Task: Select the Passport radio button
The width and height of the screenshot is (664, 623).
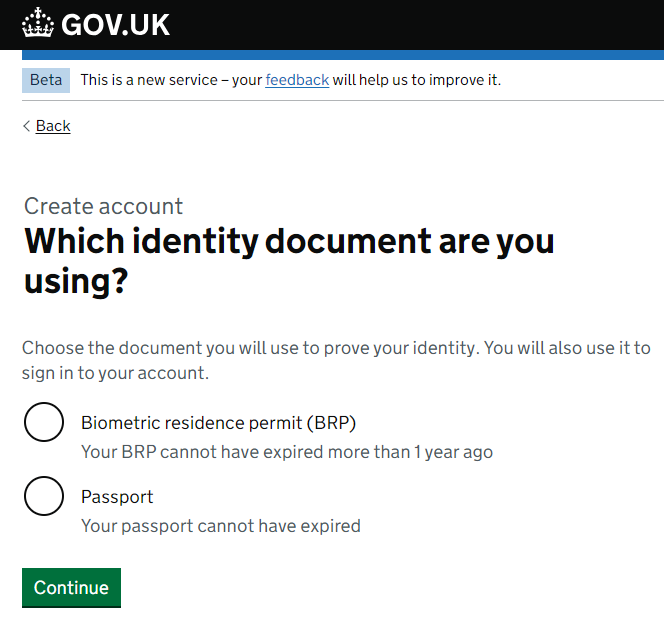Action: coord(44,496)
